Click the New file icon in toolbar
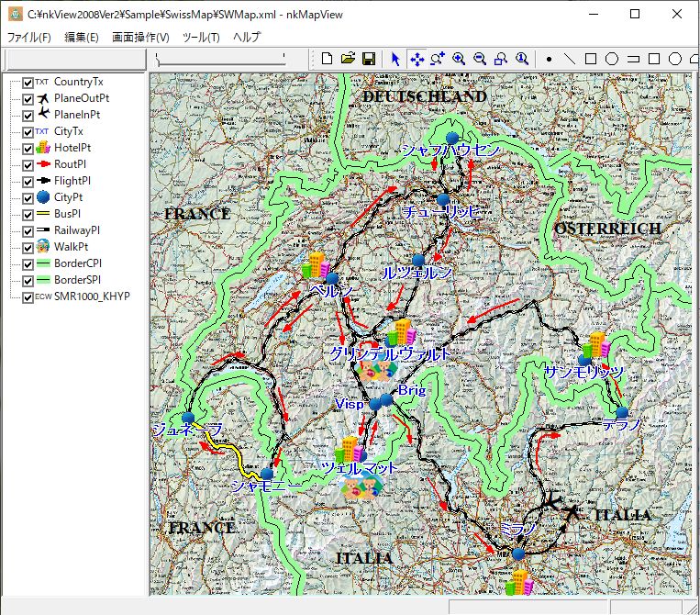The image size is (700, 615). pyautogui.click(x=328, y=59)
